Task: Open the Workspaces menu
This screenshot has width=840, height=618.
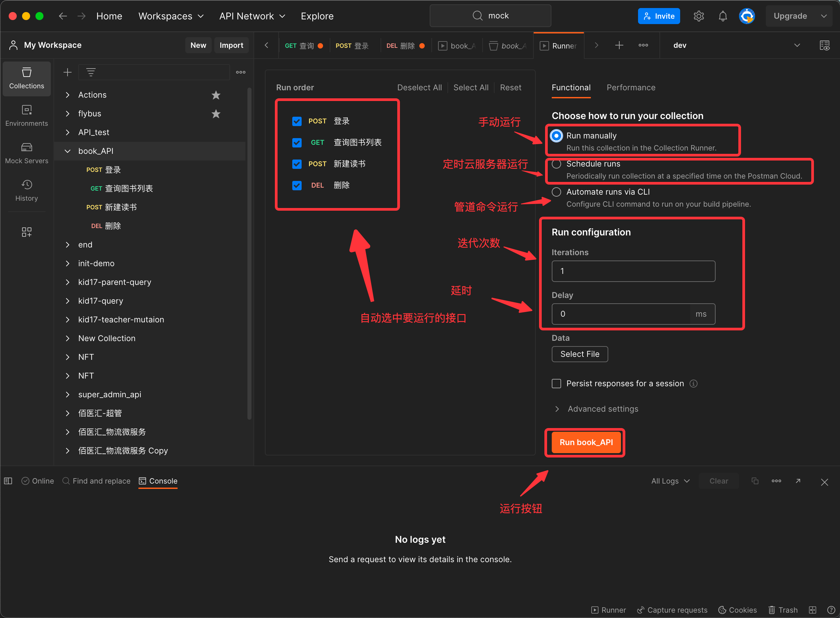Action: click(x=171, y=16)
